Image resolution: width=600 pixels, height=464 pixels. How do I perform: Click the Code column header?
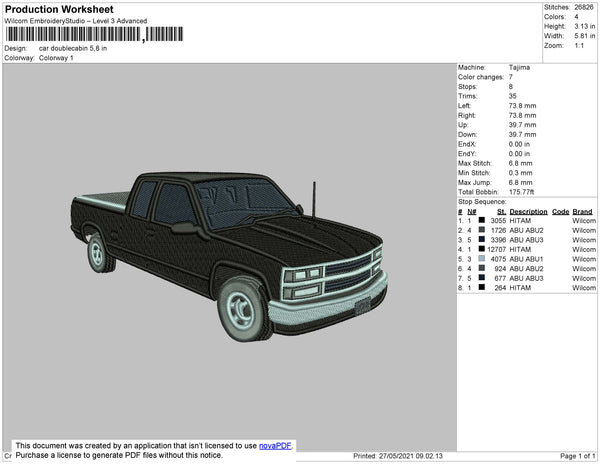pyautogui.click(x=560, y=212)
